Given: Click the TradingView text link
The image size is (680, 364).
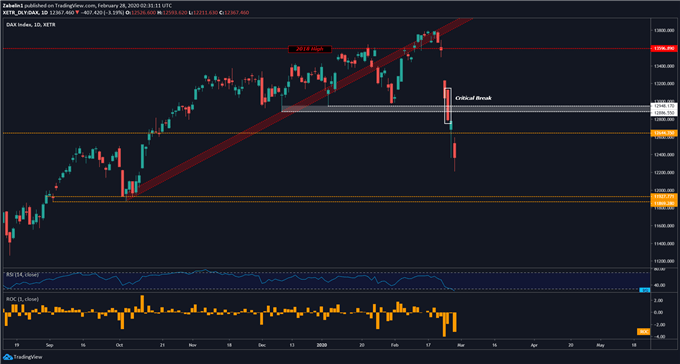Looking at the screenshot, I should click(x=28, y=357).
